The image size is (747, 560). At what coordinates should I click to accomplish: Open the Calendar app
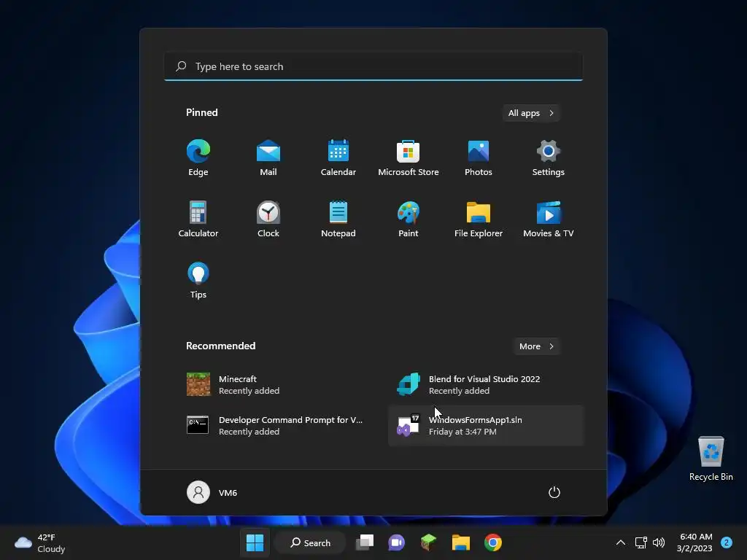[x=338, y=158]
